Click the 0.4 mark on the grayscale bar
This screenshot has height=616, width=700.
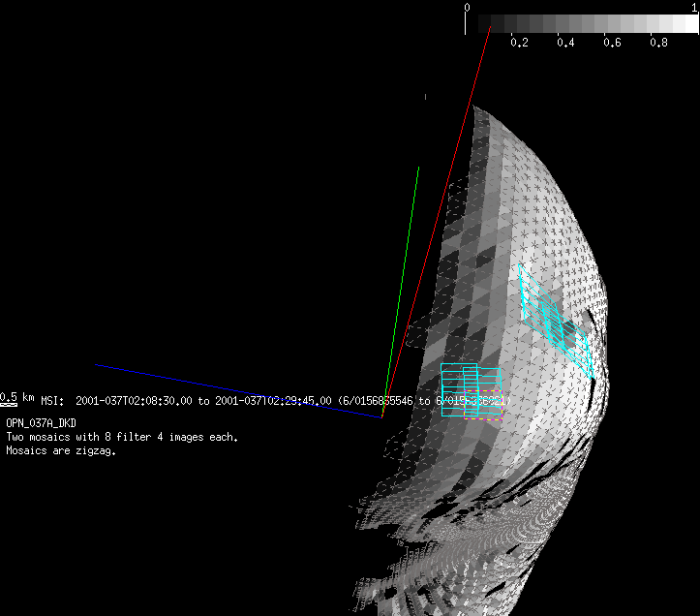coord(564,44)
